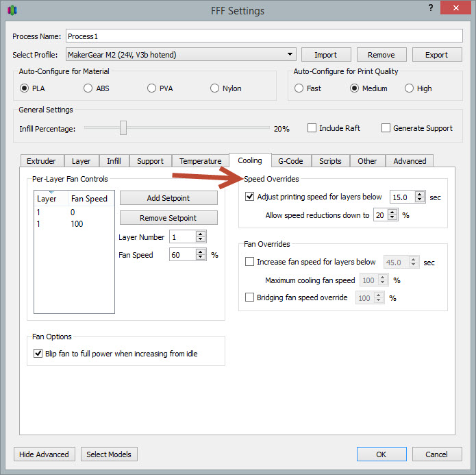Viewport: 476px width, 475px height.
Task: Select the ABS material radio button
Action: coord(88,88)
